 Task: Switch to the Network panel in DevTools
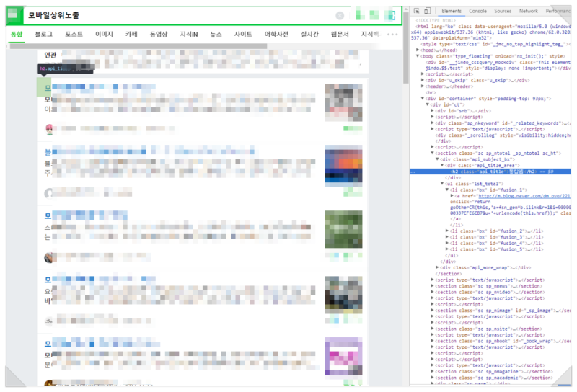pyautogui.click(x=529, y=11)
